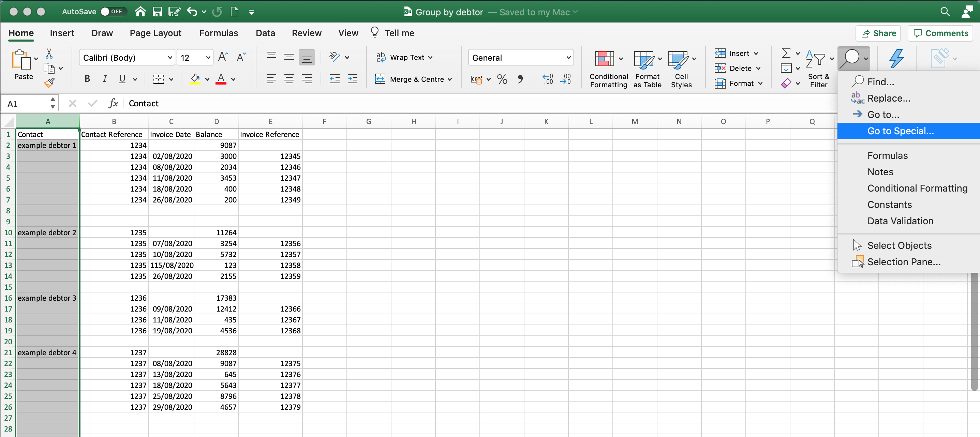980x437 pixels.
Task: Click the Decrease decimal icon
Action: point(566,79)
